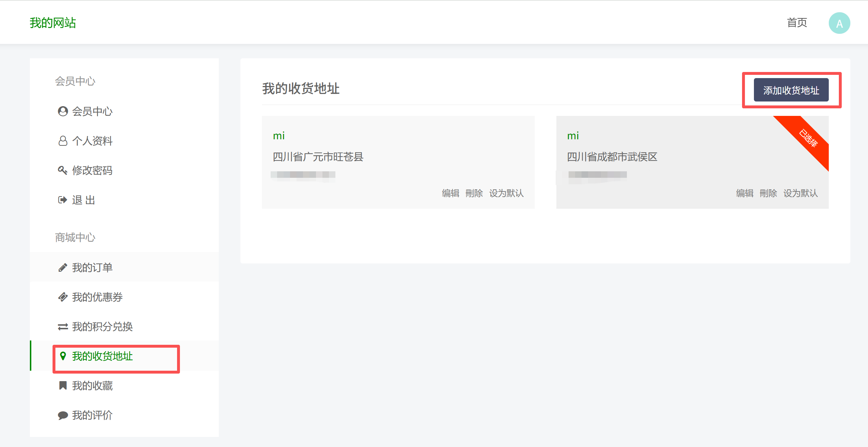Image resolution: width=868 pixels, height=447 pixels.
Task: Click the 添加收货地址 button
Action: click(791, 90)
